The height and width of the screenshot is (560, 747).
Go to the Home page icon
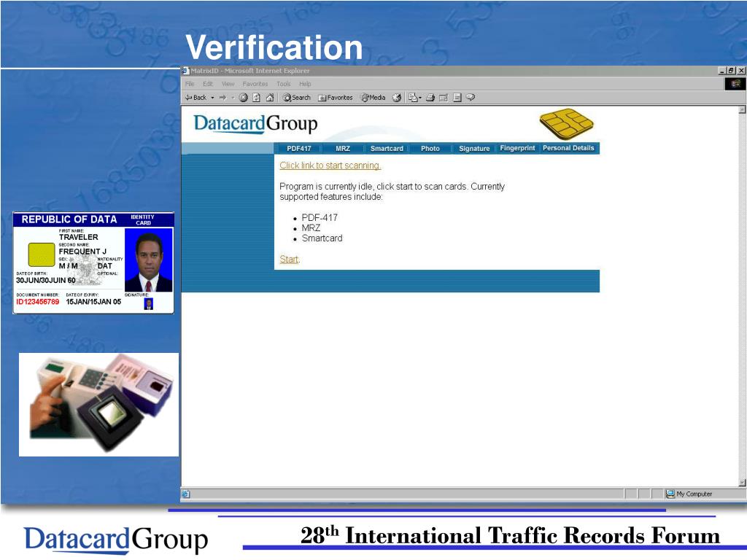(x=270, y=98)
